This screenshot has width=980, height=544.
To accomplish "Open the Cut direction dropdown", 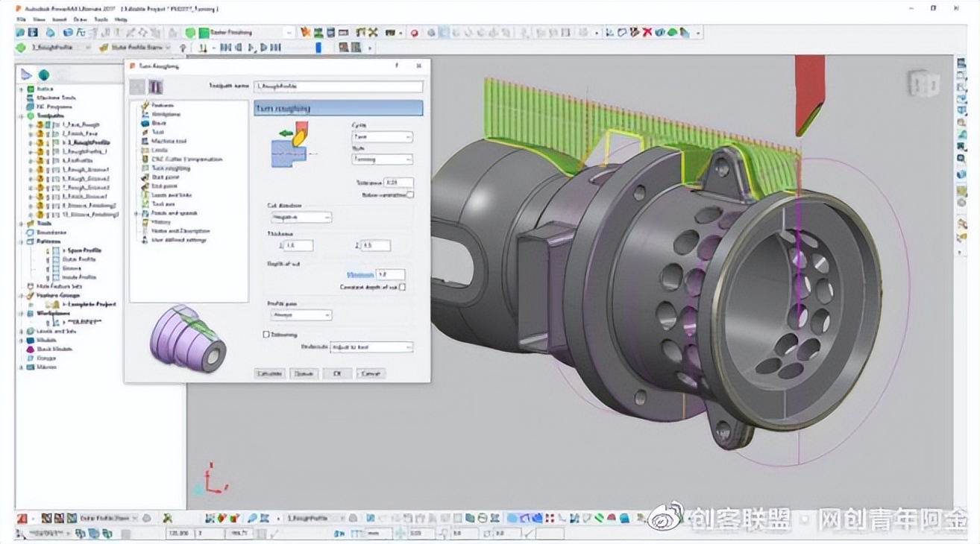I will click(300, 218).
